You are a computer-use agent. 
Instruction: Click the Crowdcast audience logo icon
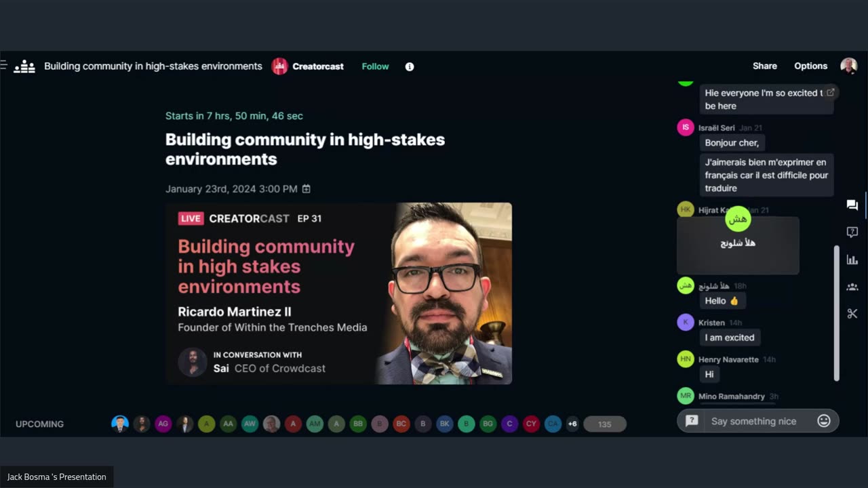pos(24,66)
